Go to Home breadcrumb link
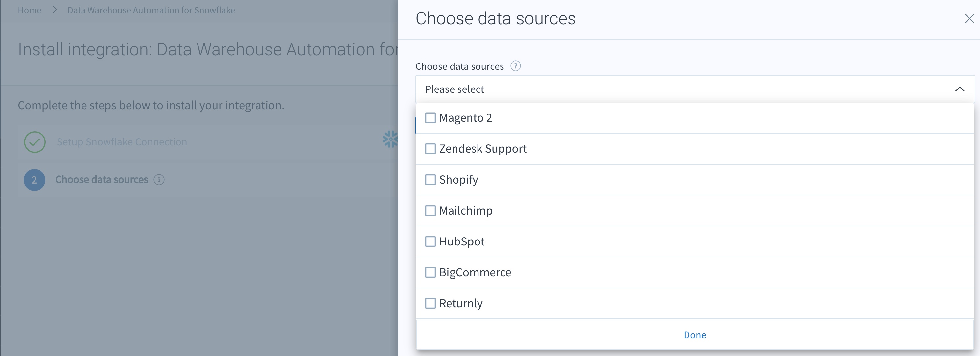 click(29, 10)
